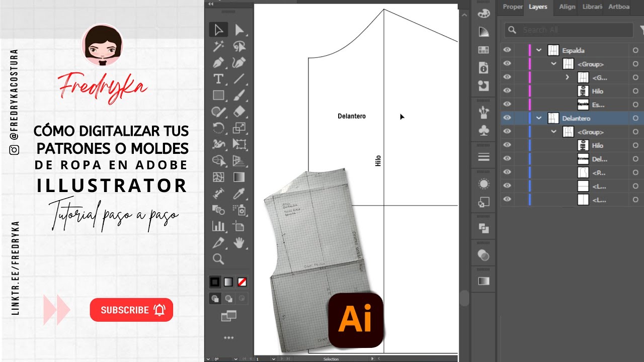The width and height of the screenshot is (644, 362).
Task: Hide the <Group> under Delantero
Action: (x=507, y=132)
